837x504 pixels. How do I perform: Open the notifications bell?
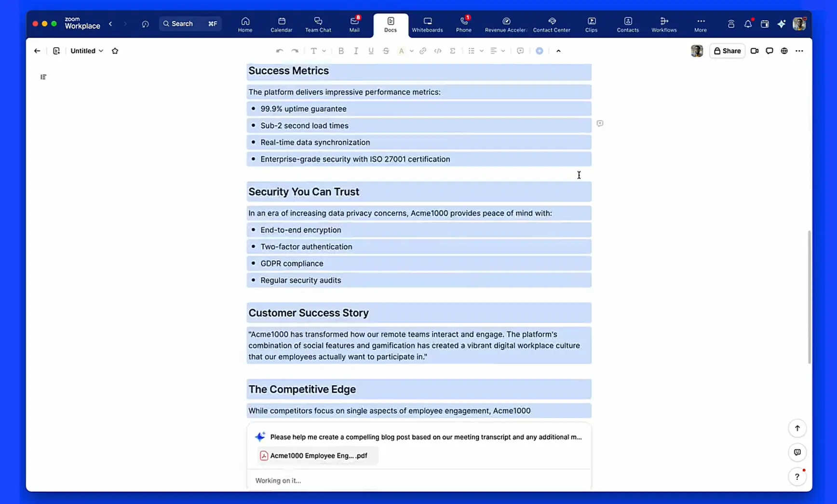(748, 24)
